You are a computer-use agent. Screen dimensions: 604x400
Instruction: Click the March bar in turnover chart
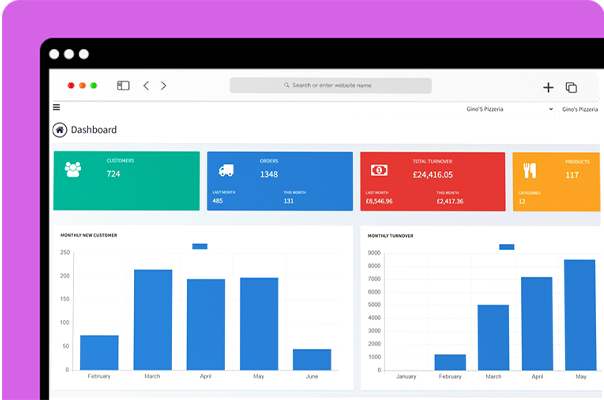click(493, 338)
